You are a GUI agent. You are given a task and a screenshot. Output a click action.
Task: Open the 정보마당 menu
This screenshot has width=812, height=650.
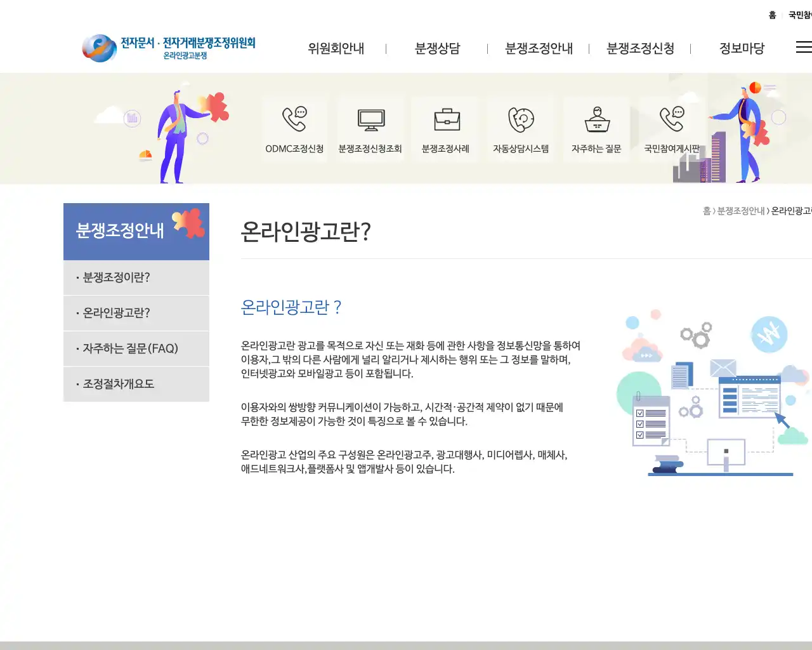(x=743, y=48)
